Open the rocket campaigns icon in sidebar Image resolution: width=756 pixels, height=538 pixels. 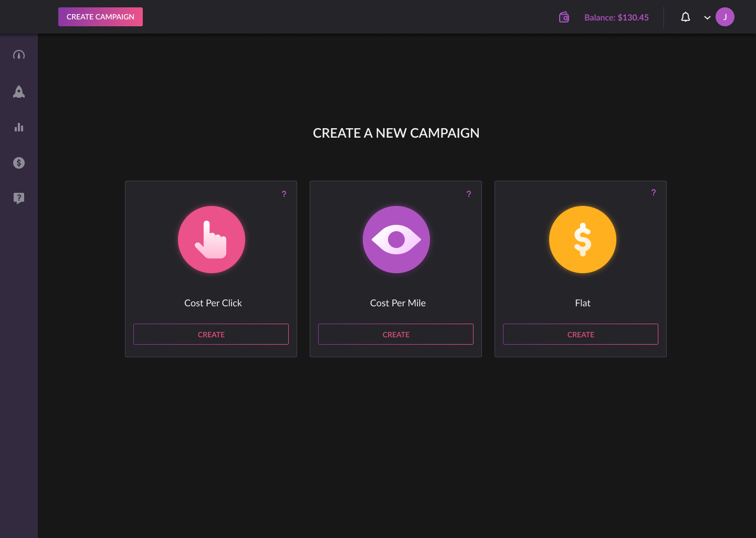[19, 91]
